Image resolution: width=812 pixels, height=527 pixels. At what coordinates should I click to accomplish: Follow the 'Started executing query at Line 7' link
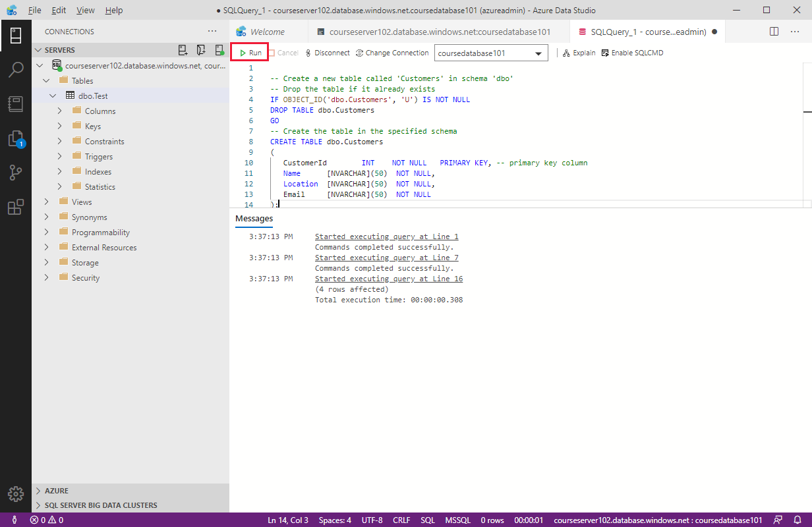(x=388, y=258)
